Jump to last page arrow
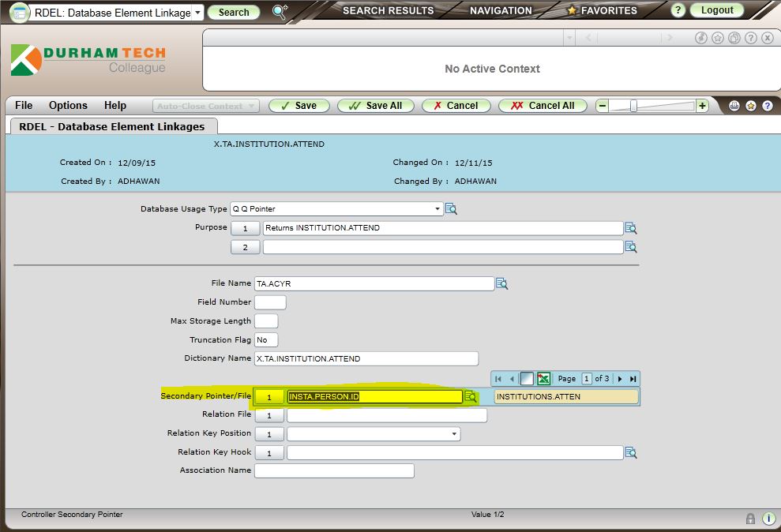The image size is (781, 532). click(x=633, y=379)
